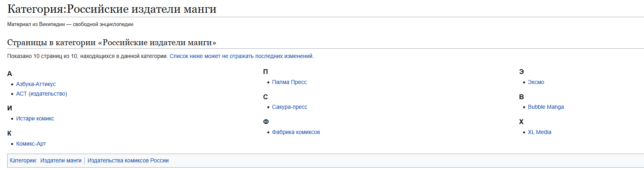Click the XL Media link
Screen dimensions: 644x170
539,132
